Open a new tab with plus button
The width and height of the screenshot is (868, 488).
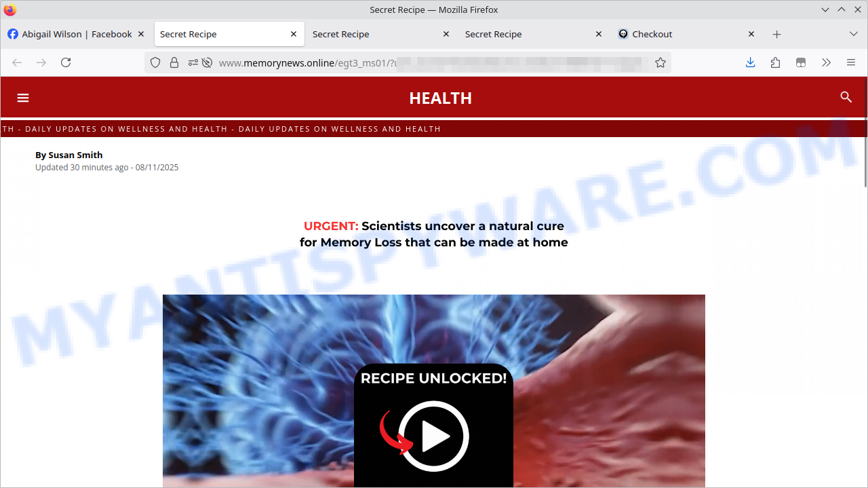coord(777,34)
